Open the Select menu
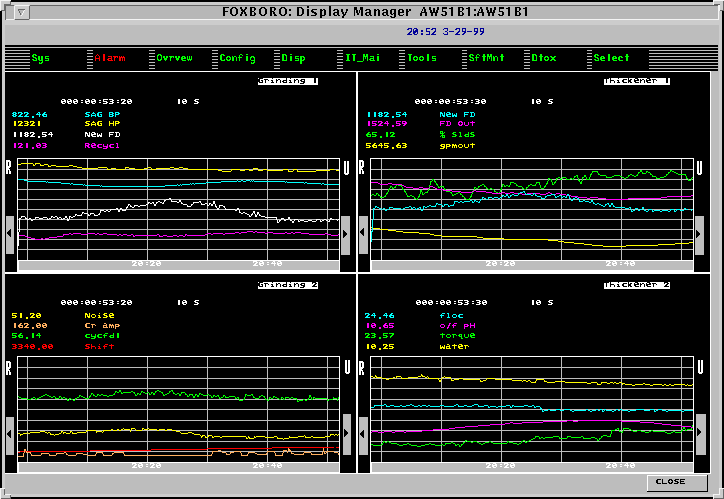 611,58
